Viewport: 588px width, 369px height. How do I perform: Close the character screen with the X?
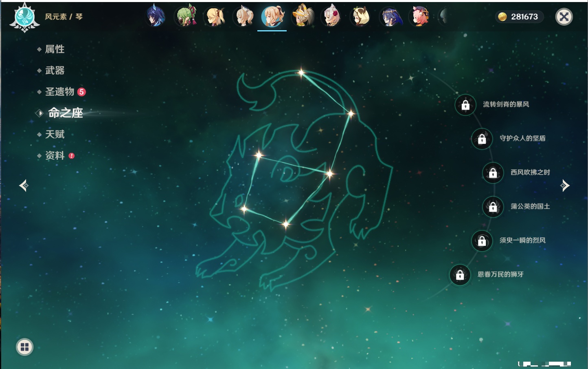pos(564,17)
